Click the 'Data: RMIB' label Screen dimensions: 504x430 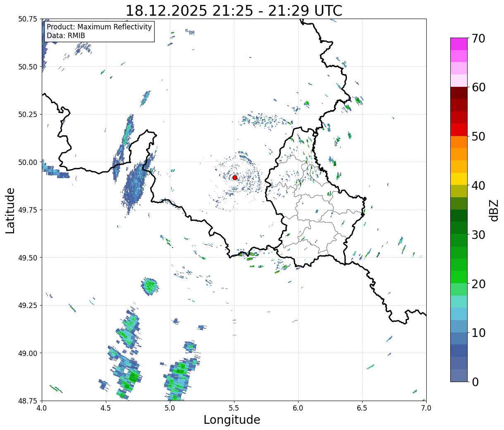coord(66,36)
